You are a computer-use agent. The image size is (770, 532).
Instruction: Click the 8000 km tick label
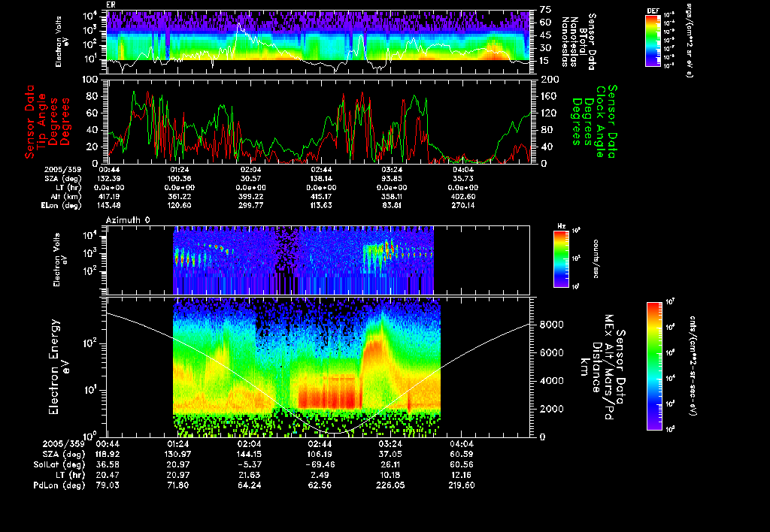click(551, 325)
